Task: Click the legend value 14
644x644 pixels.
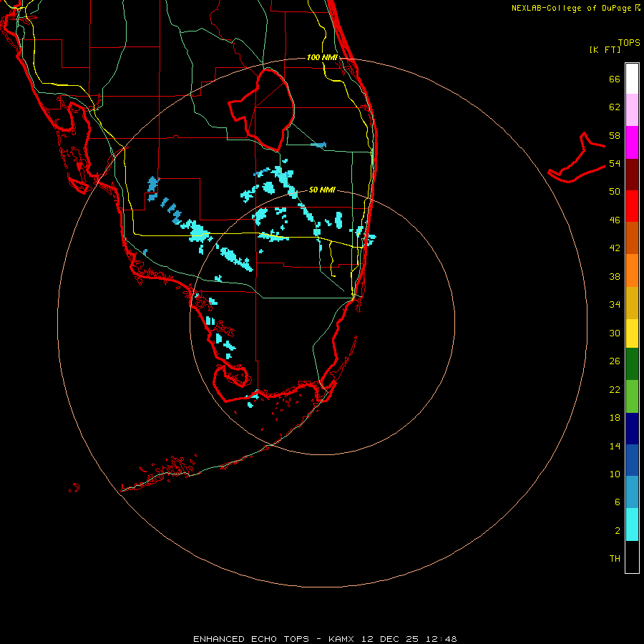Action: [x=615, y=446]
